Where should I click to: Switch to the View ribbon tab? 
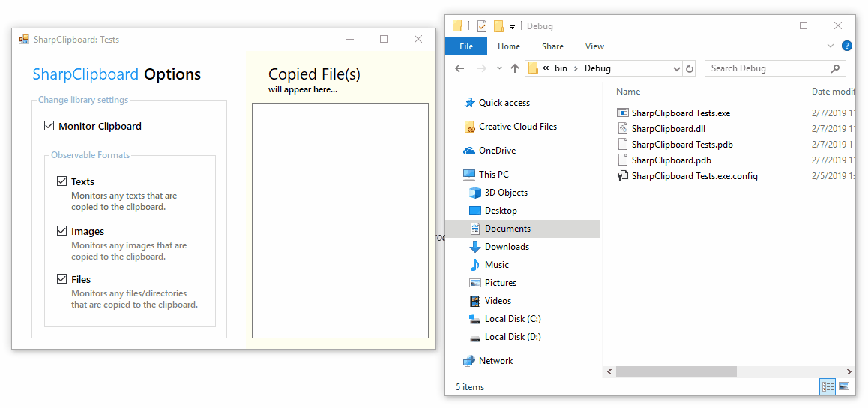(594, 46)
